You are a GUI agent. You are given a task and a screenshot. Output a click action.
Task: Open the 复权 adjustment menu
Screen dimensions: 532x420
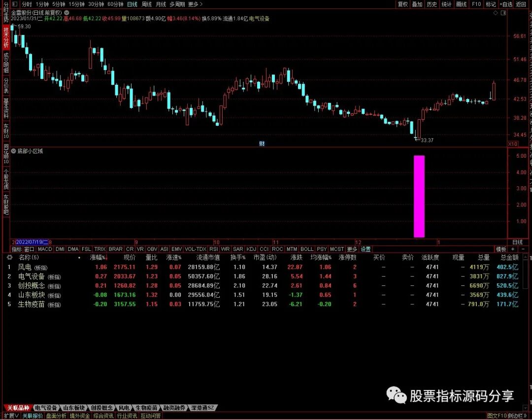[x=403, y=4]
